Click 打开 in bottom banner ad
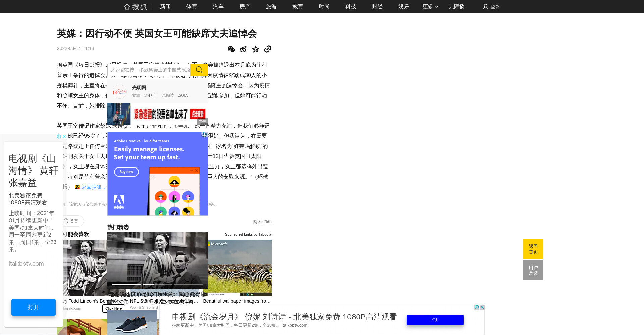 click(x=435, y=320)
